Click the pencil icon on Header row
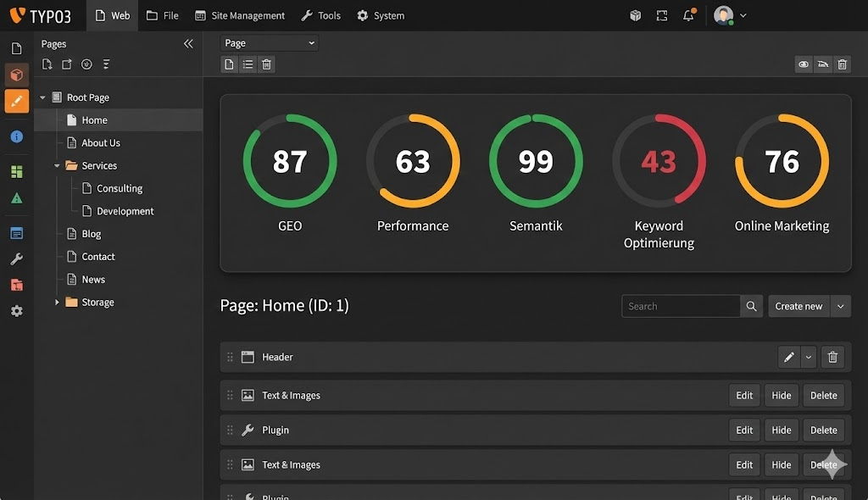The image size is (868, 500). pyautogui.click(x=789, y=358)
